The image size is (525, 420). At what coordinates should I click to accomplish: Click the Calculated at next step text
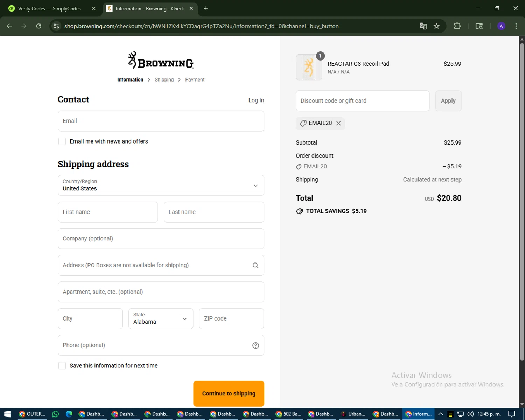point(432,180)
